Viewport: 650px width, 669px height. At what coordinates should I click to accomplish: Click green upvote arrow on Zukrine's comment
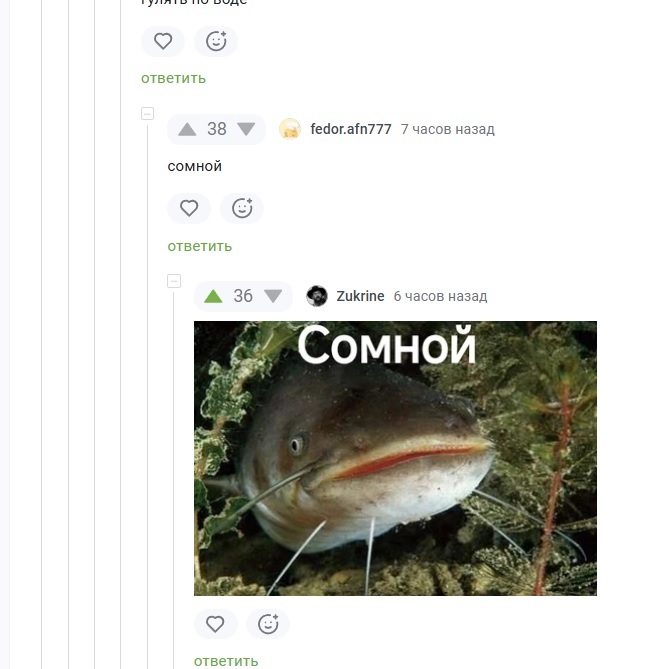(213, 296)
